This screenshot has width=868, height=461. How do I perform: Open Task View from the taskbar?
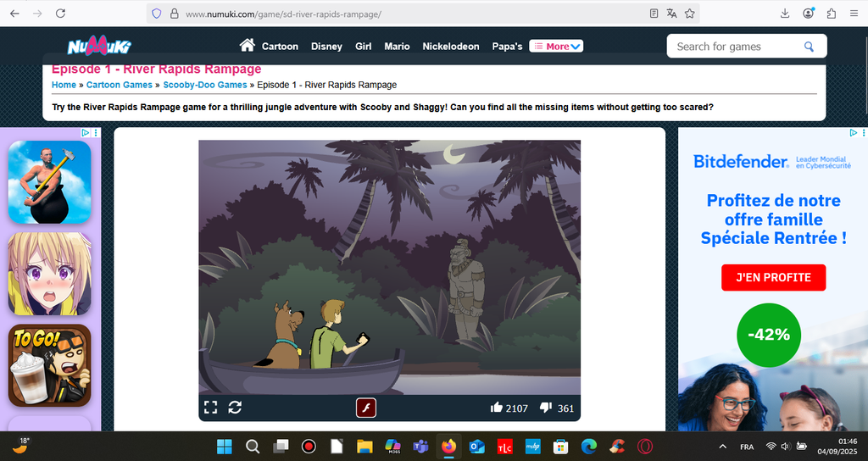(281, 447)
